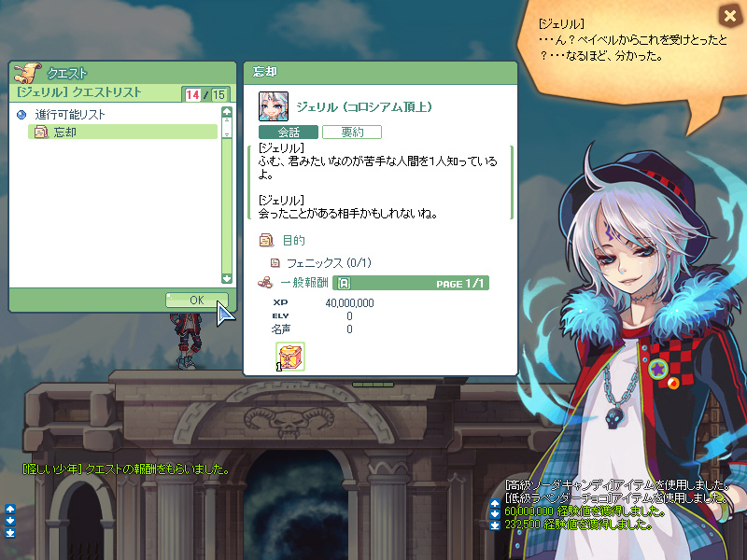The height and width of the screenshot is (560, 747).
Task: Click the reward page A indicator
Action: click(x=344, y=284)
